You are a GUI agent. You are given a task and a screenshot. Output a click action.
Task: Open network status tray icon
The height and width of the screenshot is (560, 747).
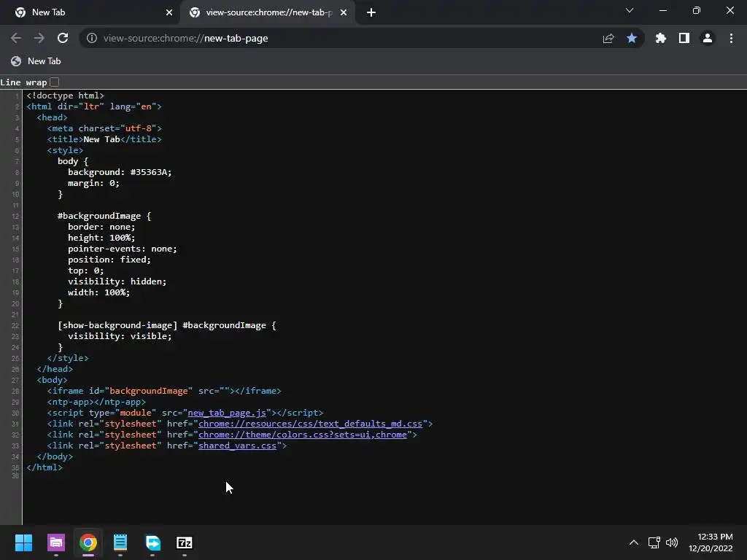654,542
